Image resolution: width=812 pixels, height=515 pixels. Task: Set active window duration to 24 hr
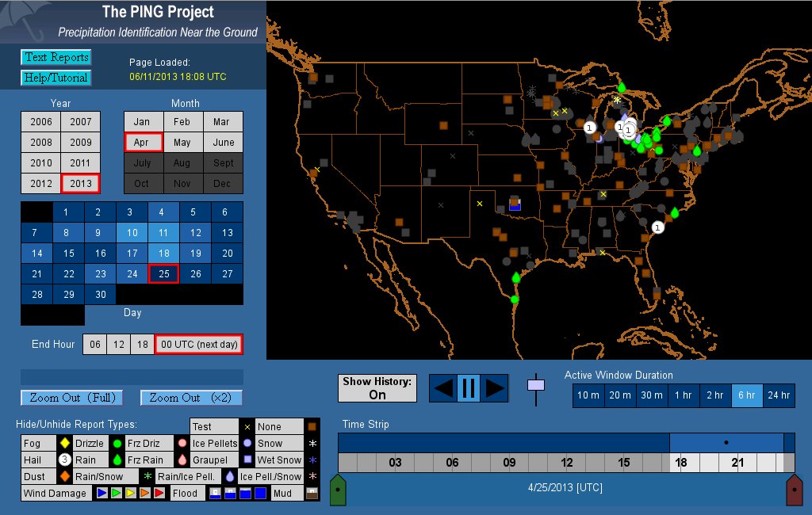click(x=779, y=395)
